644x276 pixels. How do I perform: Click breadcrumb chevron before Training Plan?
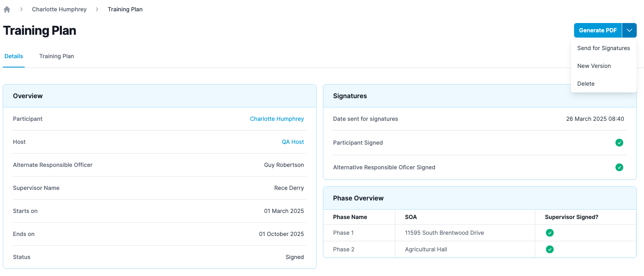[97, 9]
